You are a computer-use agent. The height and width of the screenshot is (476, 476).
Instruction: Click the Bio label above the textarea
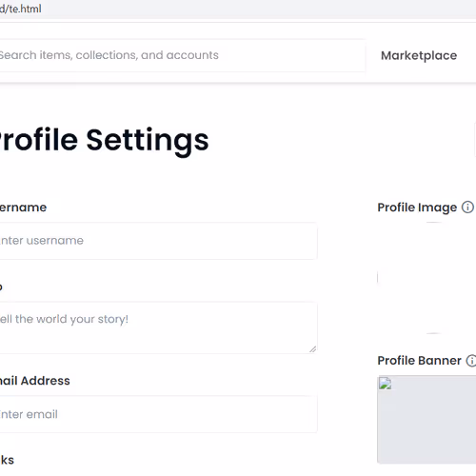(x=1, y=287)
